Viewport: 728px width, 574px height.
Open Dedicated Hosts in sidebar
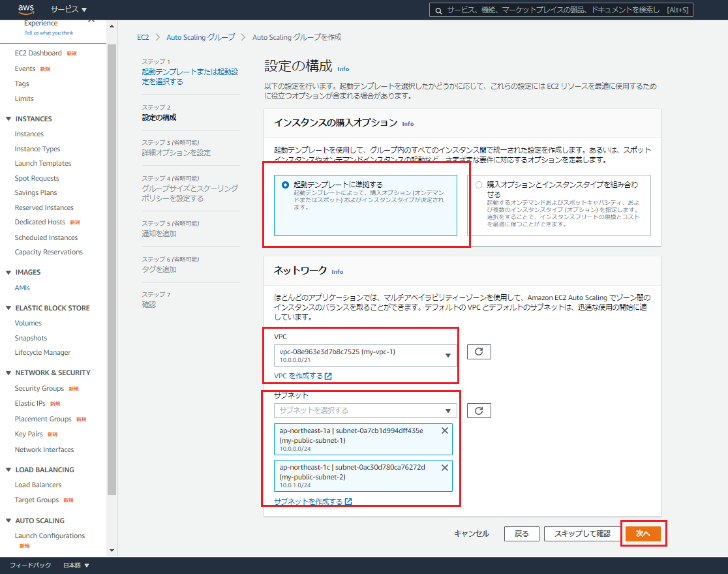point(40,222)
